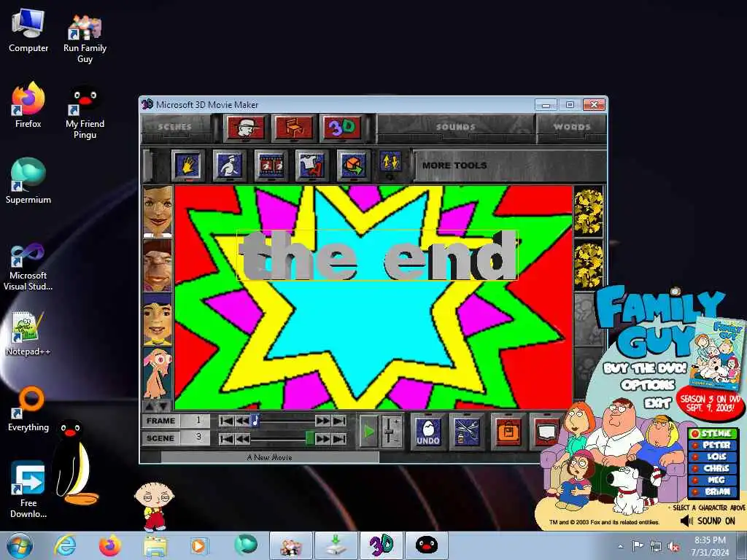Step forward one frame in Frame row

point(323,421)
